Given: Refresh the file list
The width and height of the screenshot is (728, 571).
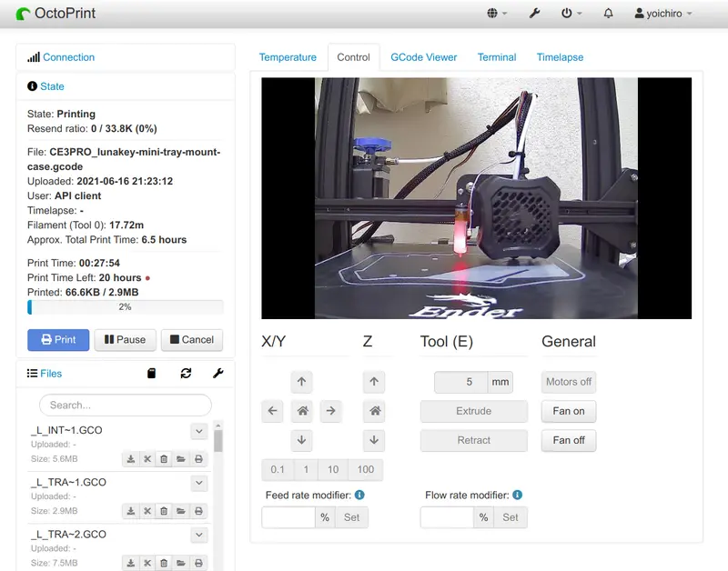Looking at the screenshot, I should (x=186, y=374).
